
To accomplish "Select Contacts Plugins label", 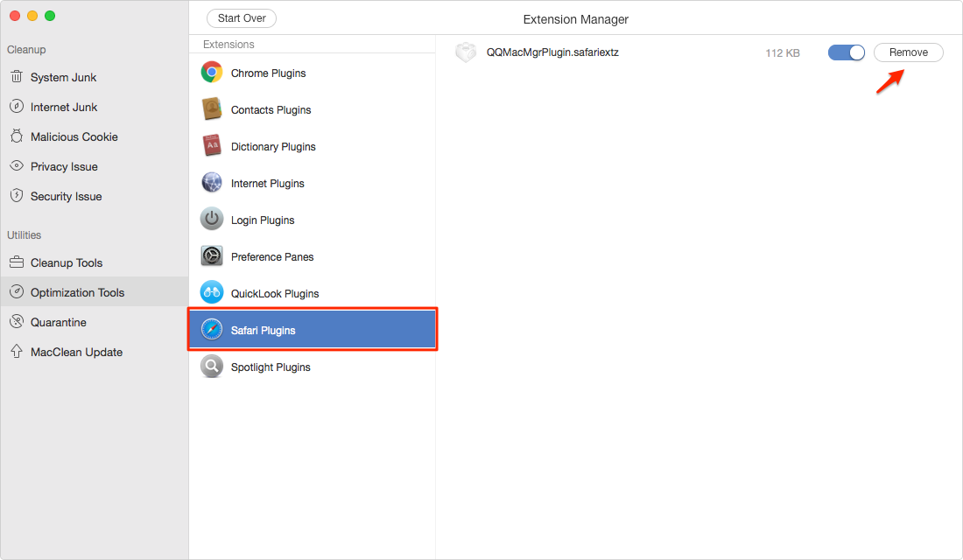I will coord(271,110).
